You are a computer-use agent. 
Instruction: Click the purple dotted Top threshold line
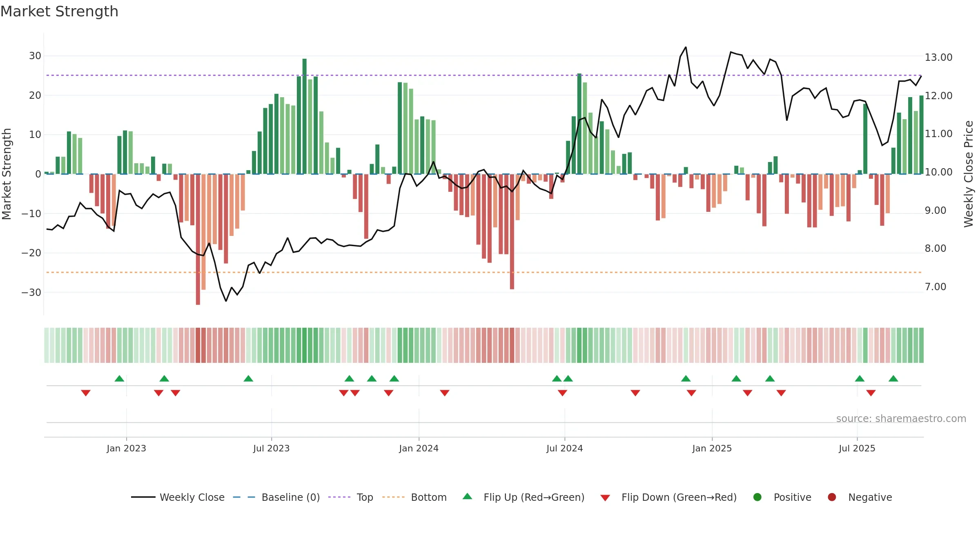pyautogui.click(x=484, y=75)
